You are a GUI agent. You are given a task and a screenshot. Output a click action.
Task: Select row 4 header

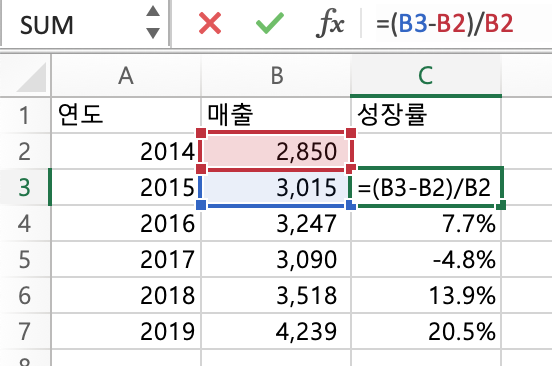[x=25, y=223]
